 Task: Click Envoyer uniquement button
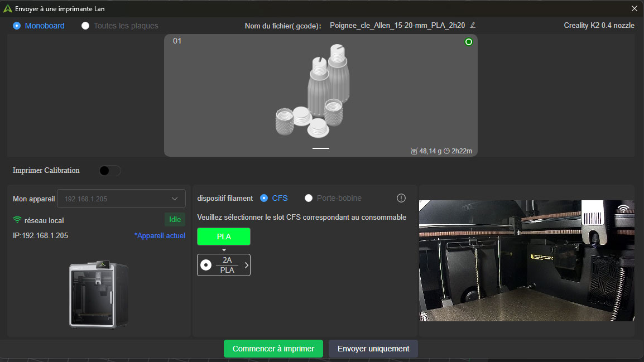tap(373, 349)
